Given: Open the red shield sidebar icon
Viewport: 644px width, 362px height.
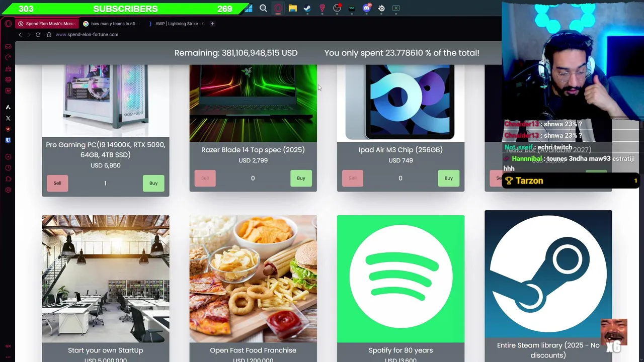Looking at the screenshot, I should click(x=8, y=129).
